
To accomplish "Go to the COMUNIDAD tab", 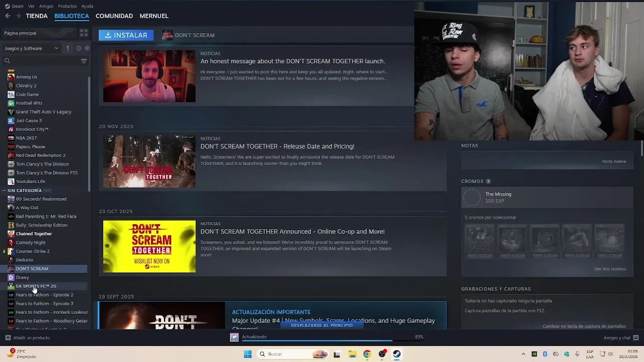I will click(114, 16).
